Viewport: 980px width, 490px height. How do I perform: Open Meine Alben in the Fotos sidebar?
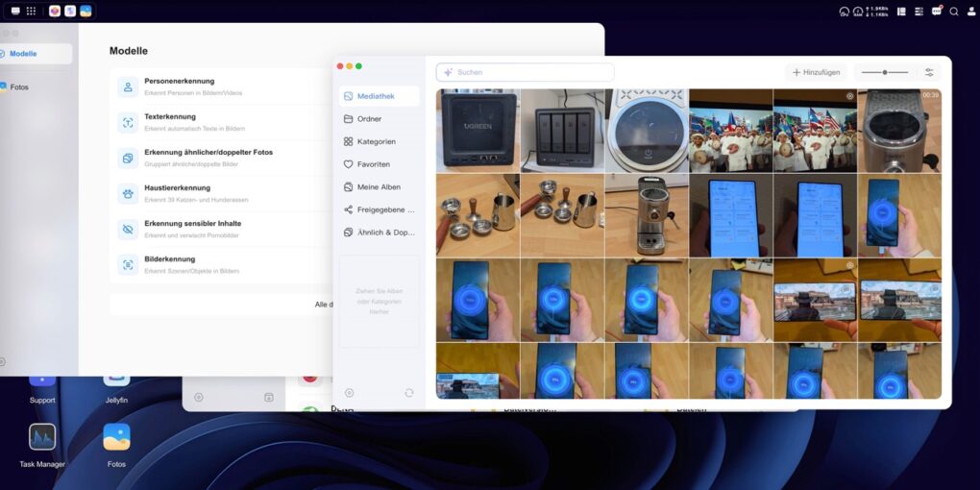[380, 187]
